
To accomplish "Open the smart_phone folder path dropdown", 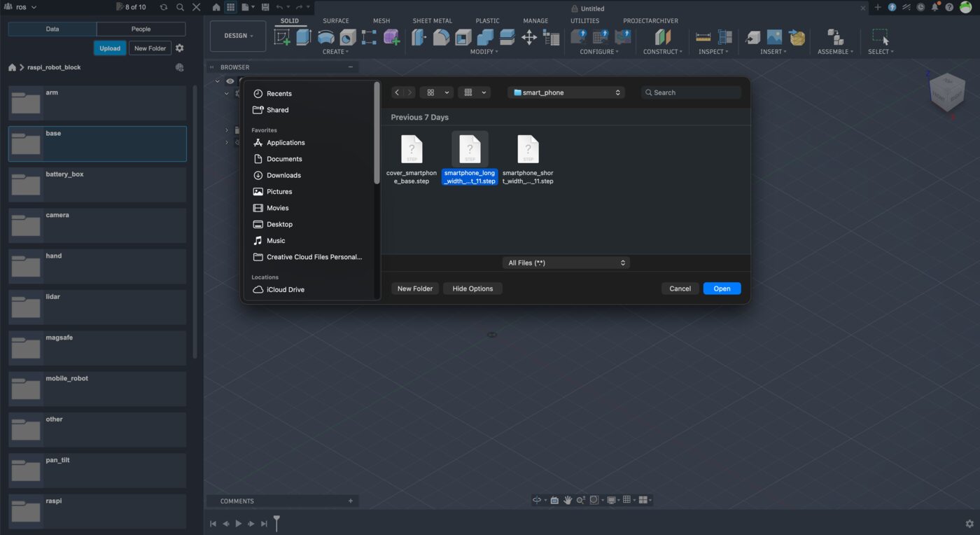I will pos(566,92).
